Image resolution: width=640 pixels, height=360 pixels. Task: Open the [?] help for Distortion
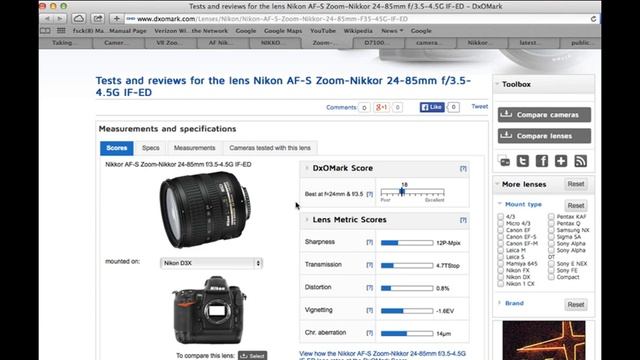click(x=369, y=287)
